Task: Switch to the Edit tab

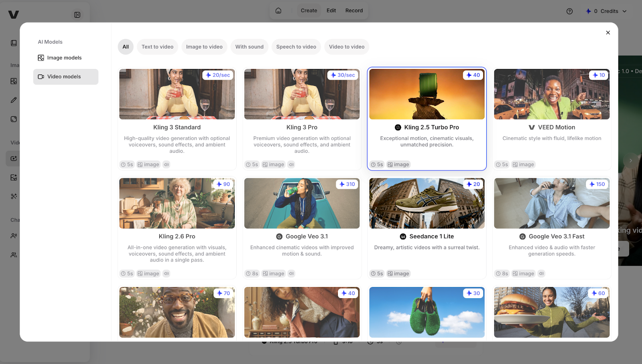Action: [331, 11]
